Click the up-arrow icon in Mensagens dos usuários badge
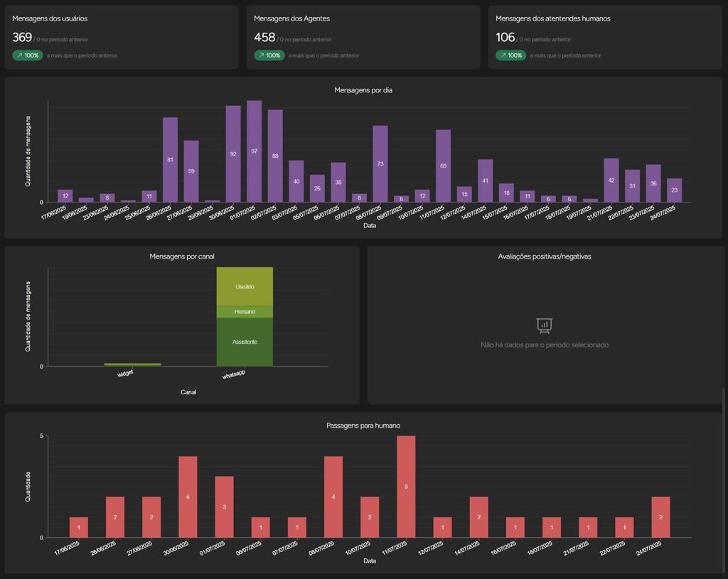 click(x=19, y=55)
